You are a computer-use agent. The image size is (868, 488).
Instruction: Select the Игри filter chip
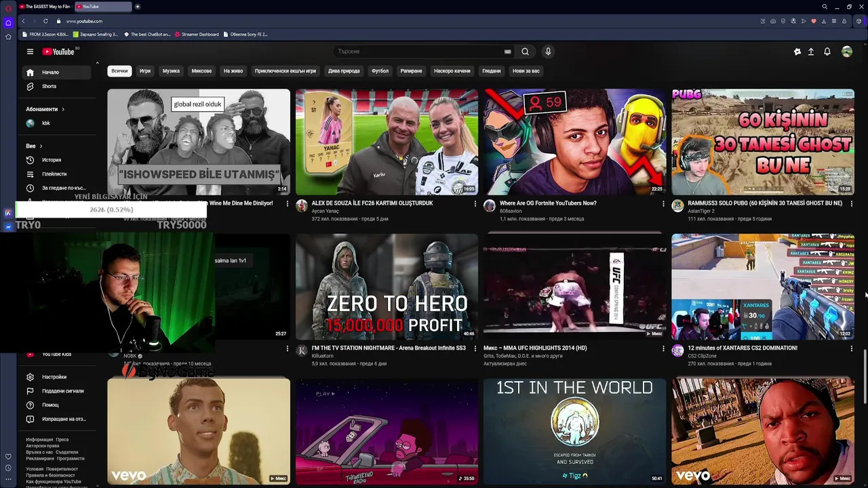tap(145, 70)
